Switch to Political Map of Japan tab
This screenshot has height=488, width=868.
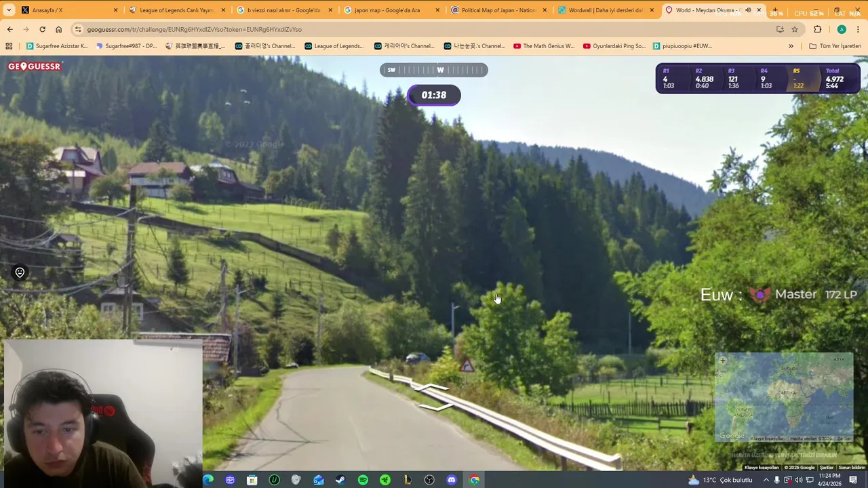pos(498,10)
